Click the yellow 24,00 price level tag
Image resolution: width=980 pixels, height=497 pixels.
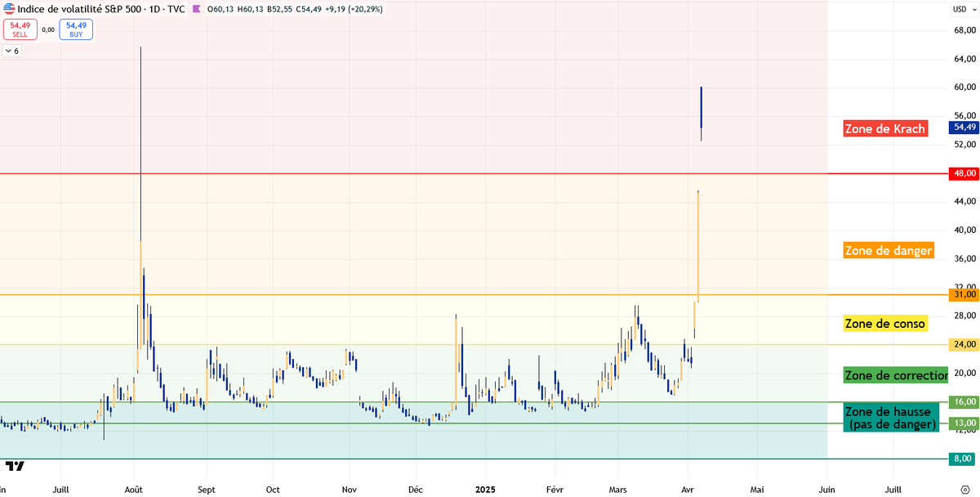(x=964, y=344)
